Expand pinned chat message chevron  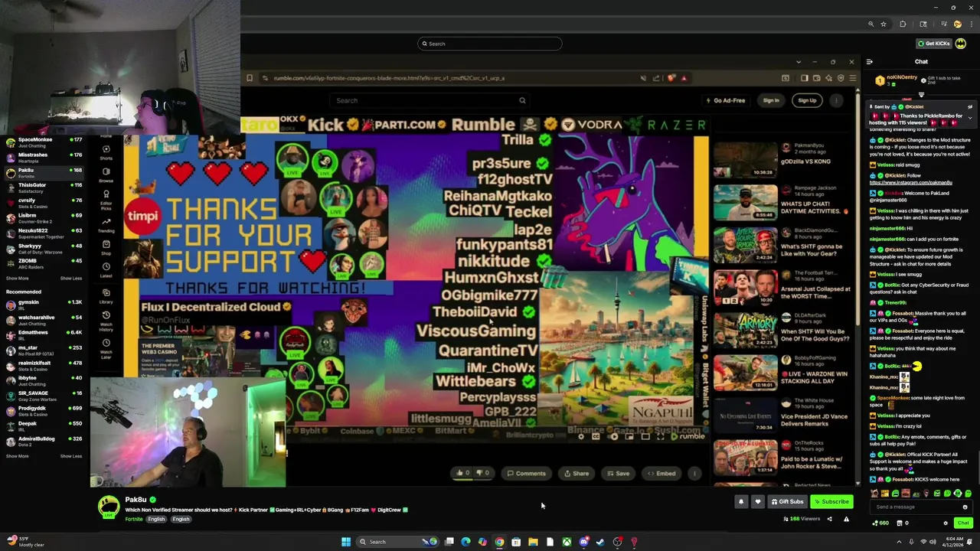tap(970, 118)
